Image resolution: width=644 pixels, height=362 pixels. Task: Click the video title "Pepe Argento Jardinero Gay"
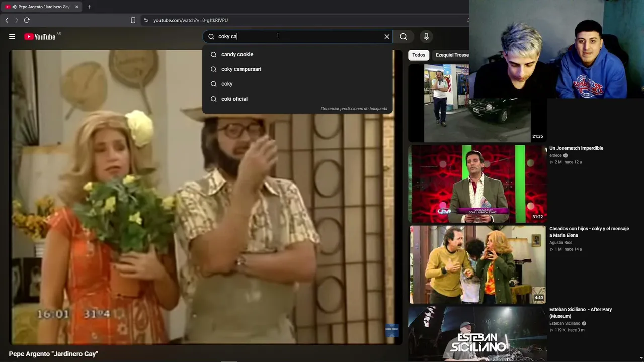point(53,354)
